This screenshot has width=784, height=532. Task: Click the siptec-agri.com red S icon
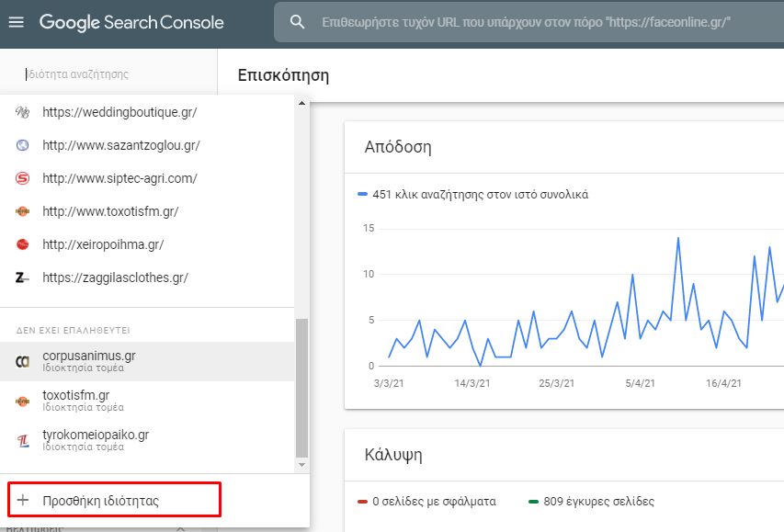point(22,178)
